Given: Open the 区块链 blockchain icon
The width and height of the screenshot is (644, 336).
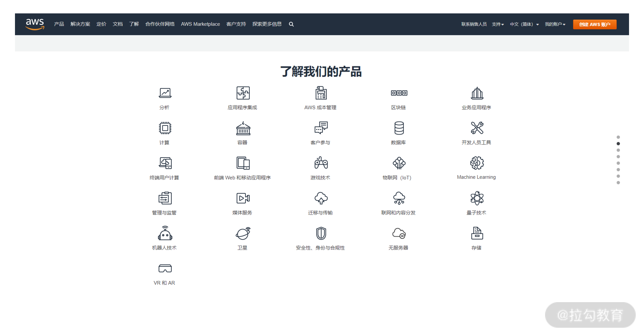Looking at the screenshot, I should pos(399,93).
